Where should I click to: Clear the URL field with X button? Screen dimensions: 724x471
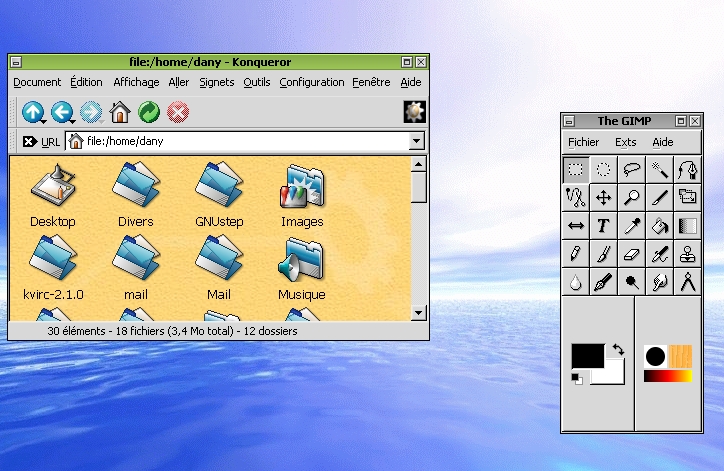pyautogui.click(x=29, y=141)
